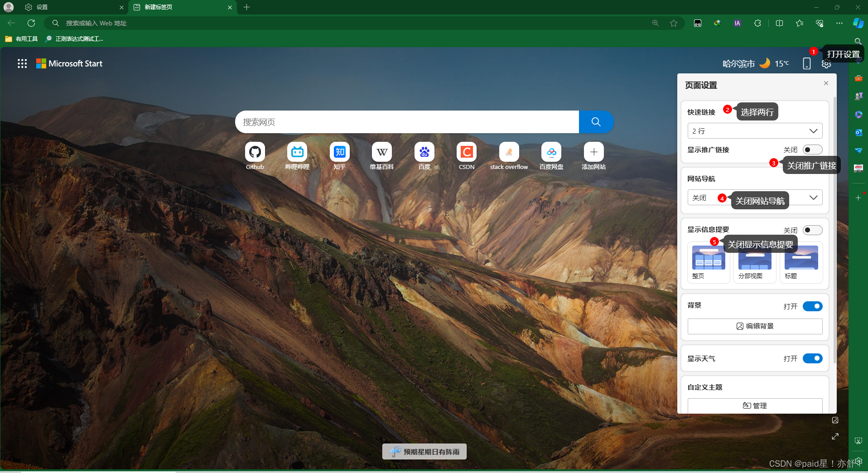Screen dimensions: 868x473
Task: Open the 哈尔滨市 weather widget
Action: (756, 63)
